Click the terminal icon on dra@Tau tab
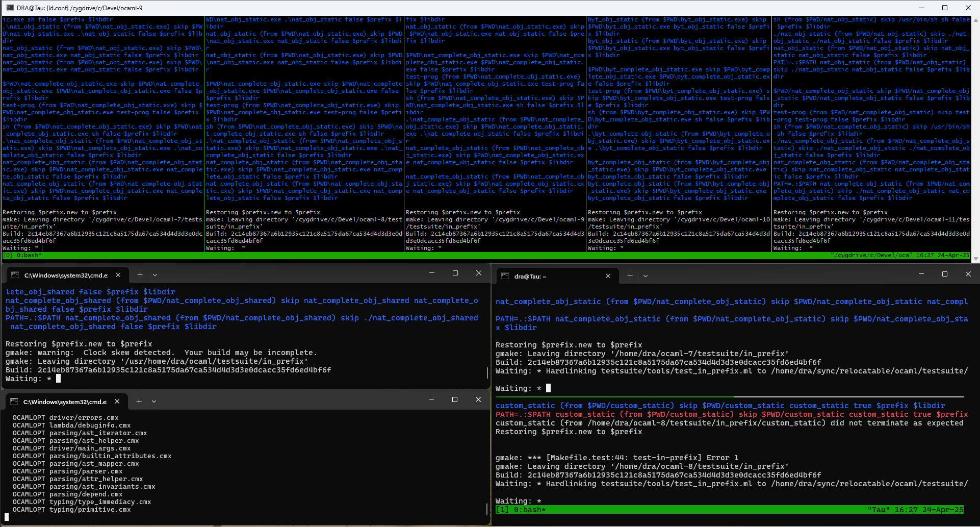Viewport: 980px width, 527px height. click(x=505, y=276)
